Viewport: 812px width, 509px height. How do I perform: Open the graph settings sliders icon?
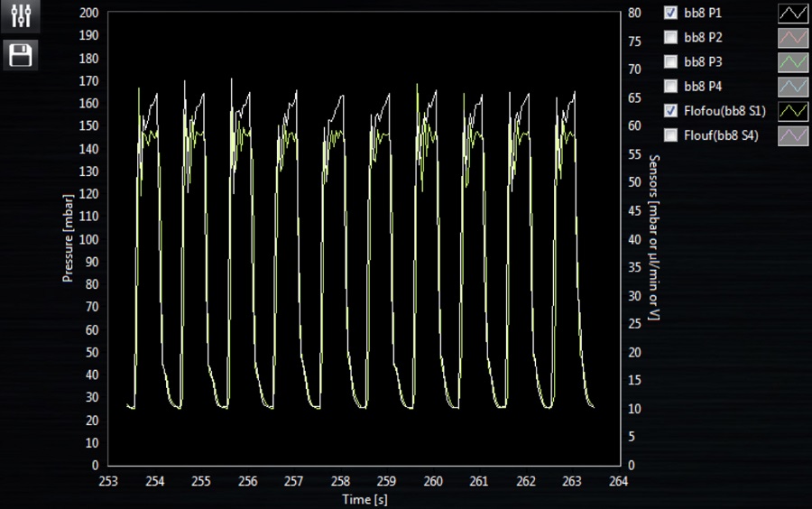point(20,15)
